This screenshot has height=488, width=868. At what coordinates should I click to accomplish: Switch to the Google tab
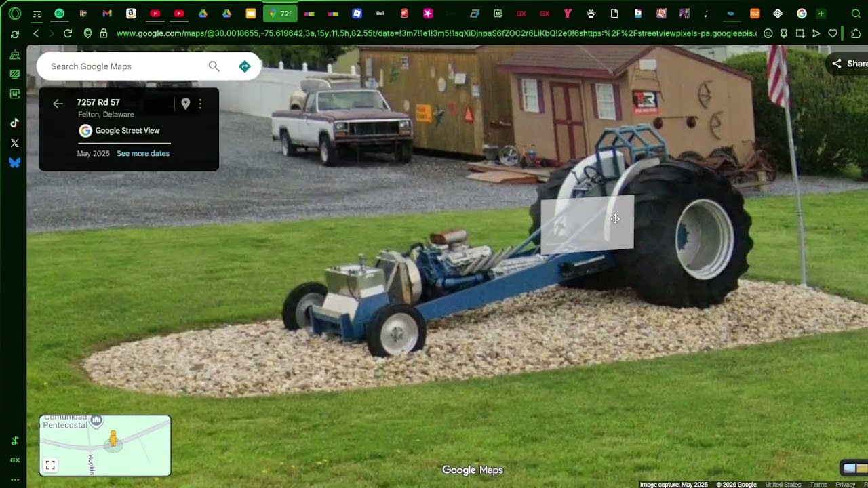click(802, 14)
